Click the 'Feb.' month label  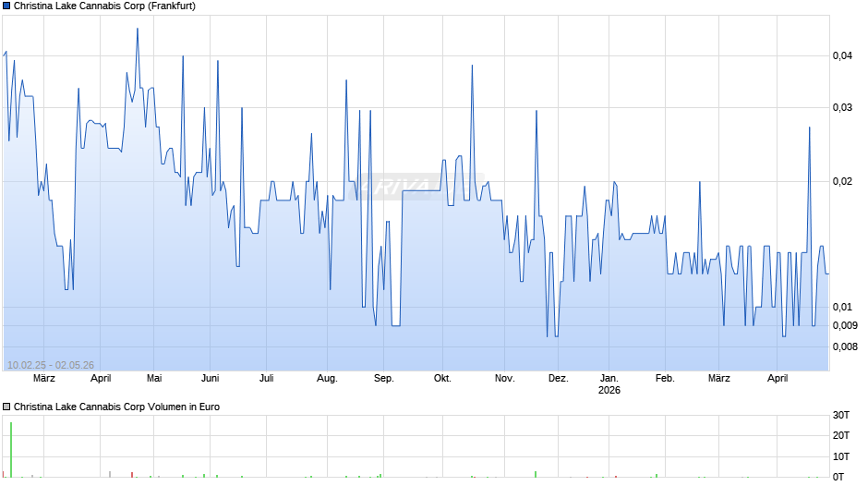665,379
